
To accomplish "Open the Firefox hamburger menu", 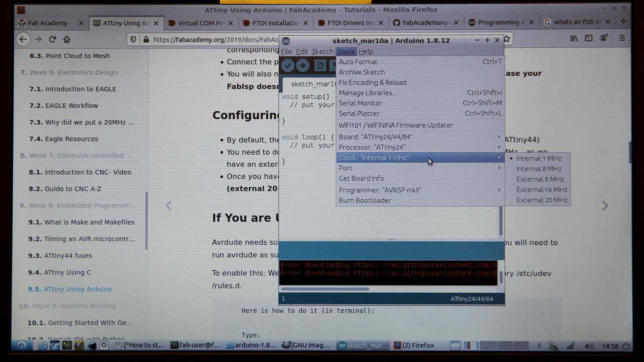I will pyautogui.click(x=622, y=38).
